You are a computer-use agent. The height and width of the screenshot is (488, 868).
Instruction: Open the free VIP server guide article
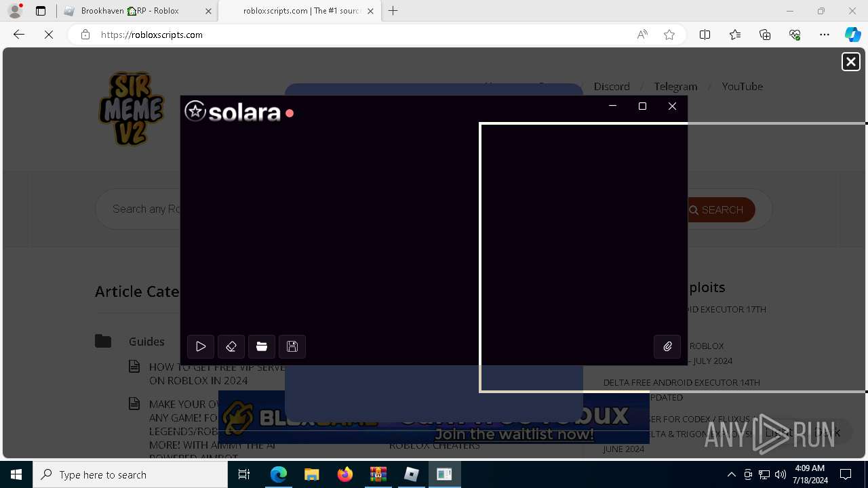tap(217, 373)
